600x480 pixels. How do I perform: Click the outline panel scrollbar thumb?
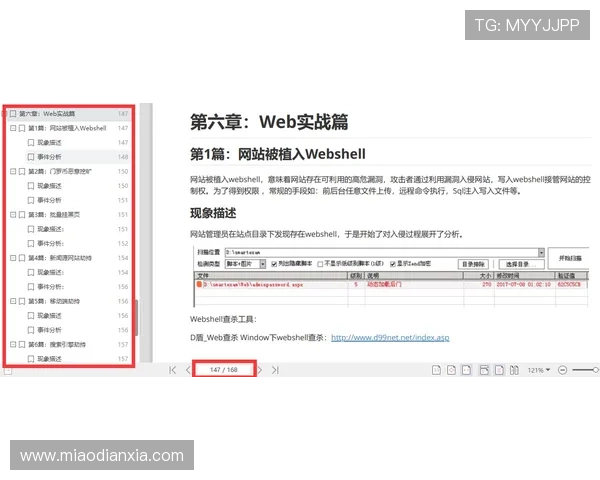coord(136,318)
